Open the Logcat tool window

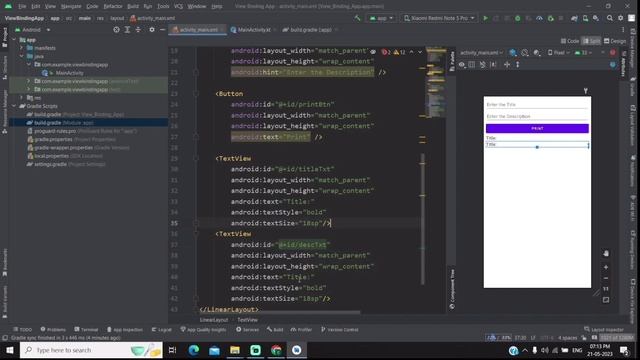(162, 329)
